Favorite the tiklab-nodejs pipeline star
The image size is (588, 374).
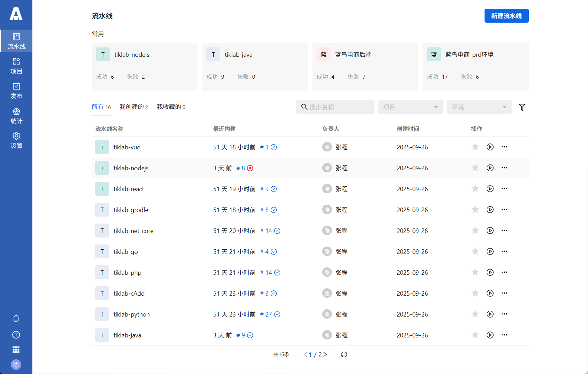[x=475, y=167]
